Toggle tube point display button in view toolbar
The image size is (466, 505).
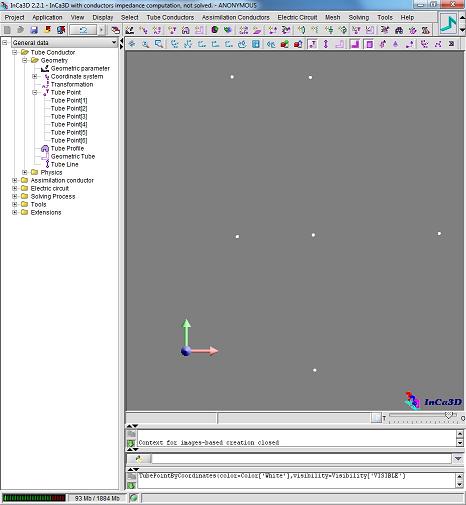(313, 44)
